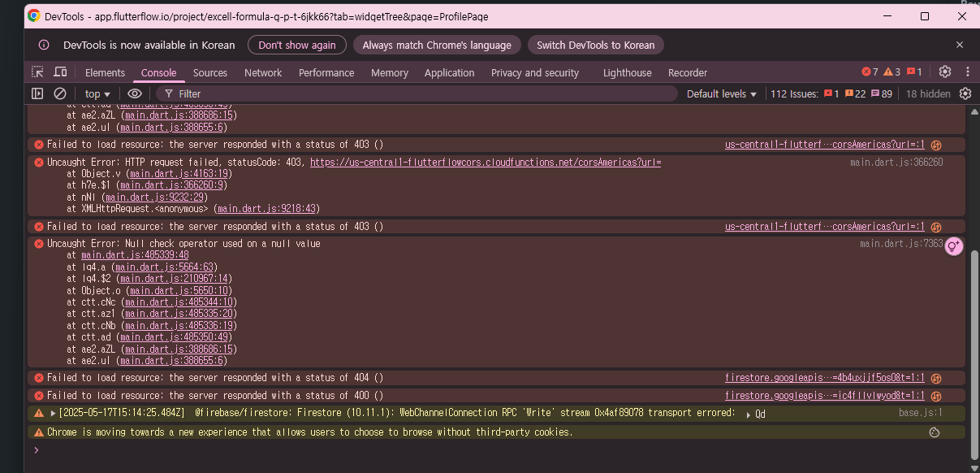Open the top JavaScript context dropdown
980x473 pixels.
97,93
